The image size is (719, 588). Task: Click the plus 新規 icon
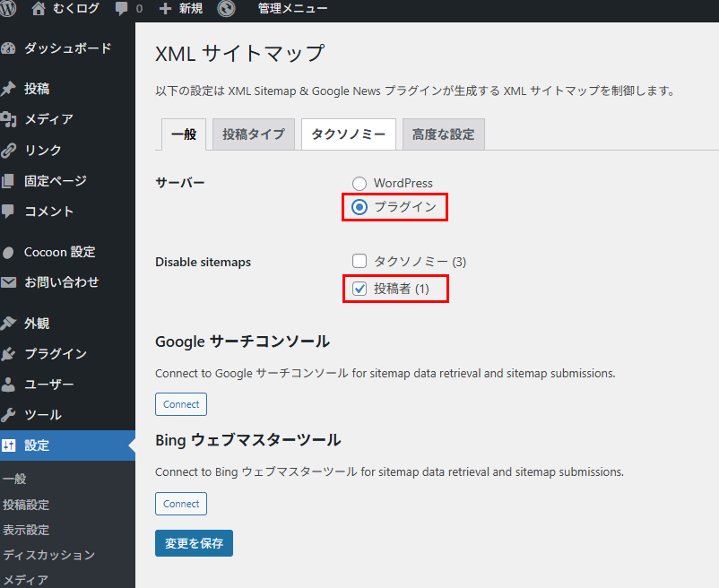click(x=165, y=9)
